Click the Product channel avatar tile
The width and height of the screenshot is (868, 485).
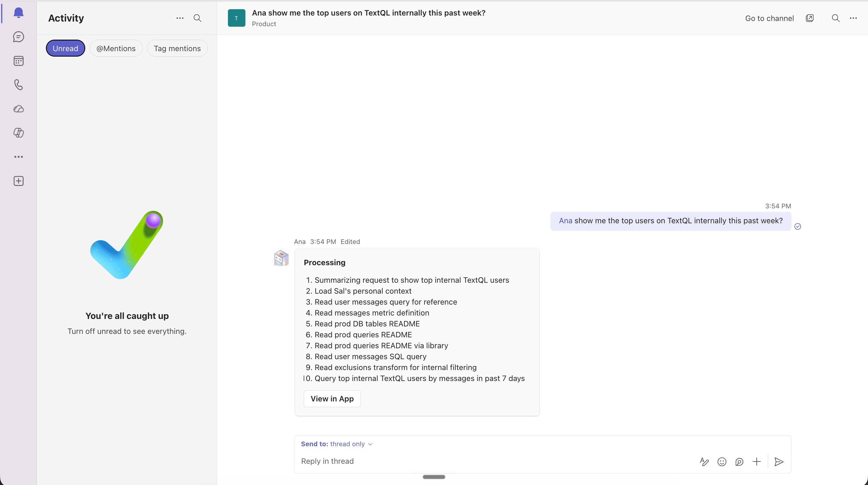coord(237,18)
